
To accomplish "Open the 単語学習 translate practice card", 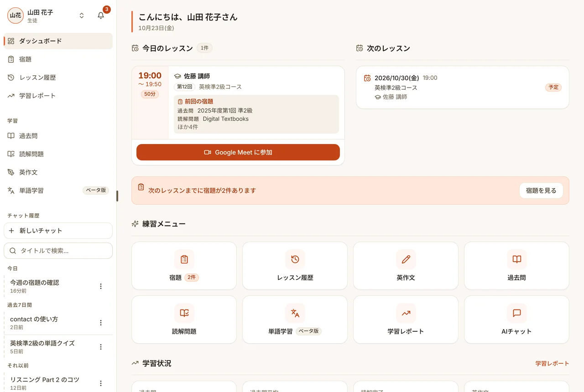I will [x=295, y=320].
